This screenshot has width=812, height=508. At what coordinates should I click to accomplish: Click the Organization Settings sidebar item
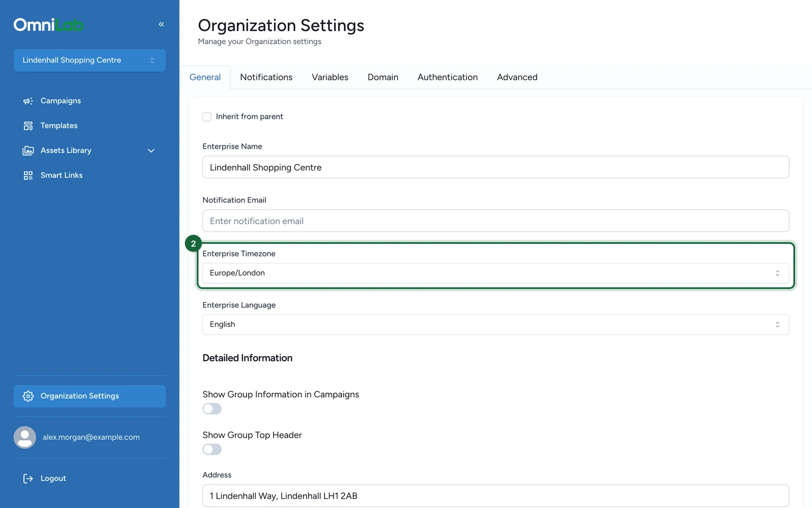[x=89, y=396]
